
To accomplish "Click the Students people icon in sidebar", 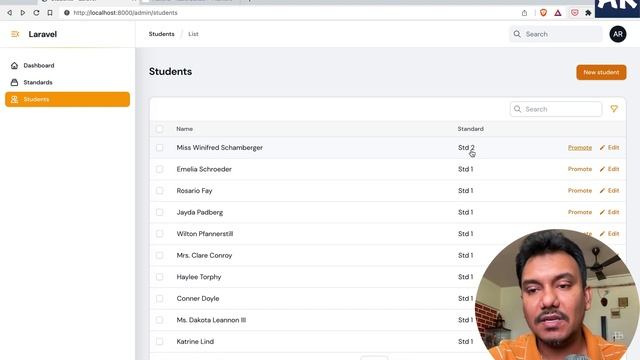I will point(14,99).
